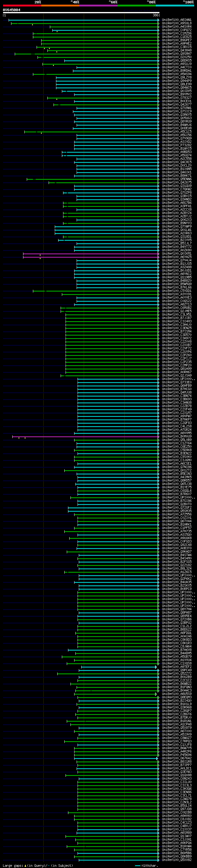The width and height of the screenshot is (197, 868).
Task: Select label UniRef100_Q0IDV5
Action: click(x=176, y=91)
